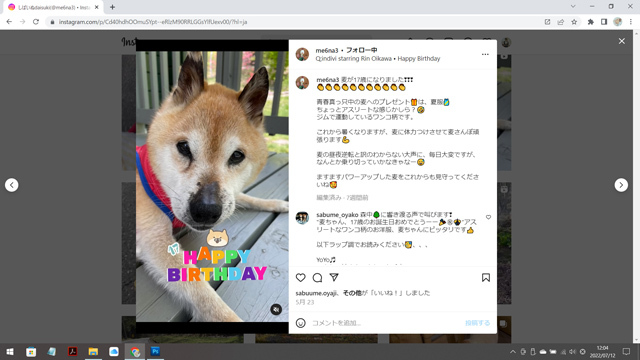Open the notification center icon
Screen dimensions: 640x360
click(626, 351)
